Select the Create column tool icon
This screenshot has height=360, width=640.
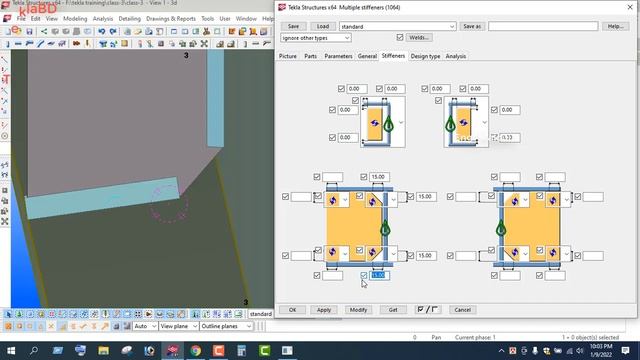7,43
